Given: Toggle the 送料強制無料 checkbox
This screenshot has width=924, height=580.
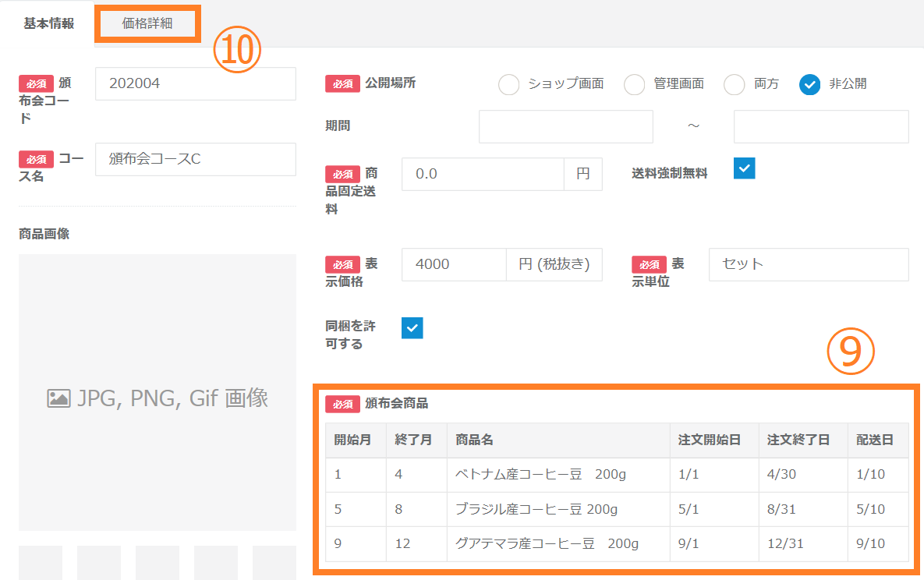Looking at the screenshot, I should tap(744, 168).
